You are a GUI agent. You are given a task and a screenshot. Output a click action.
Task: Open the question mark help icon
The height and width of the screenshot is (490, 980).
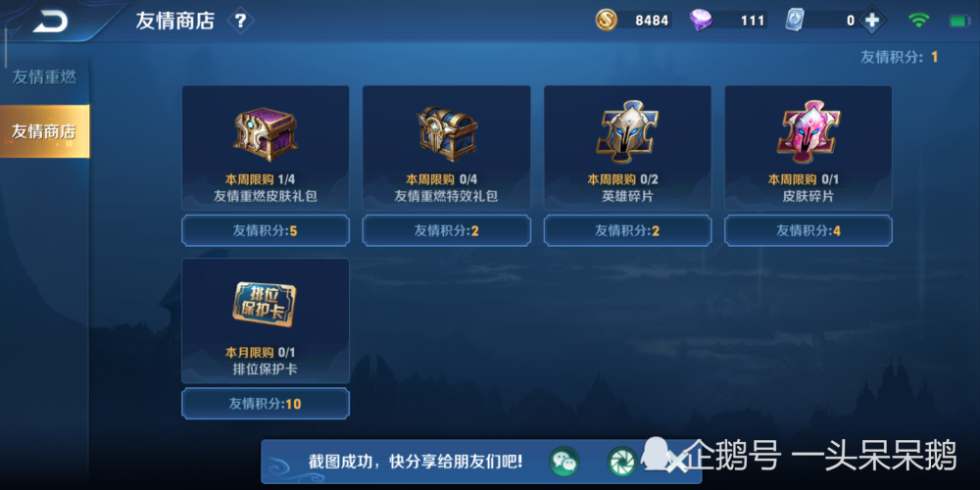point(241,22)
